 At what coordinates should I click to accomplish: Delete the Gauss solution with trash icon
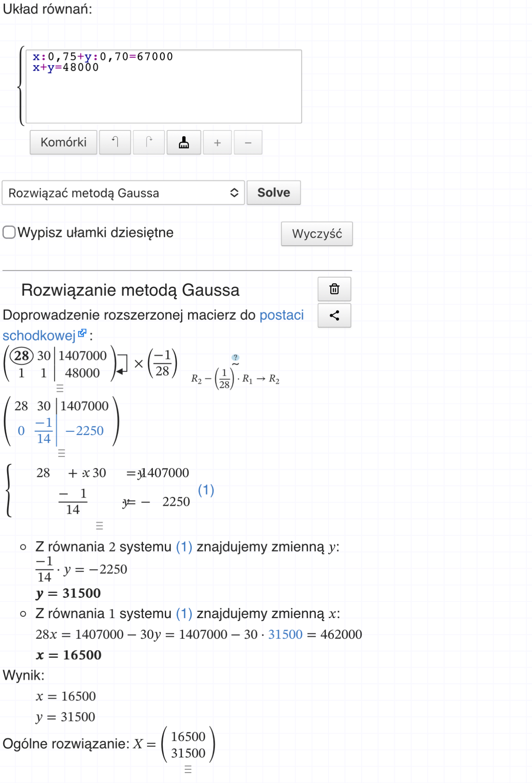(x=334, y=289)
